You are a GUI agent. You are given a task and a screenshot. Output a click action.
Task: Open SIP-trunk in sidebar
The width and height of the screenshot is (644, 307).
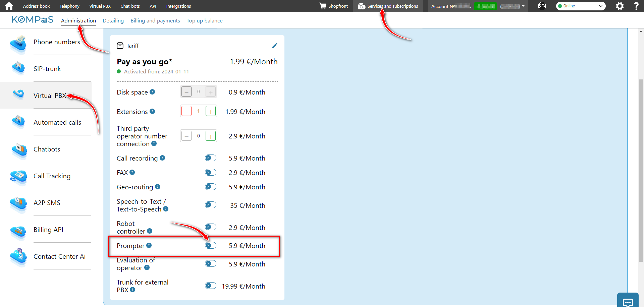tap(46, 69)
